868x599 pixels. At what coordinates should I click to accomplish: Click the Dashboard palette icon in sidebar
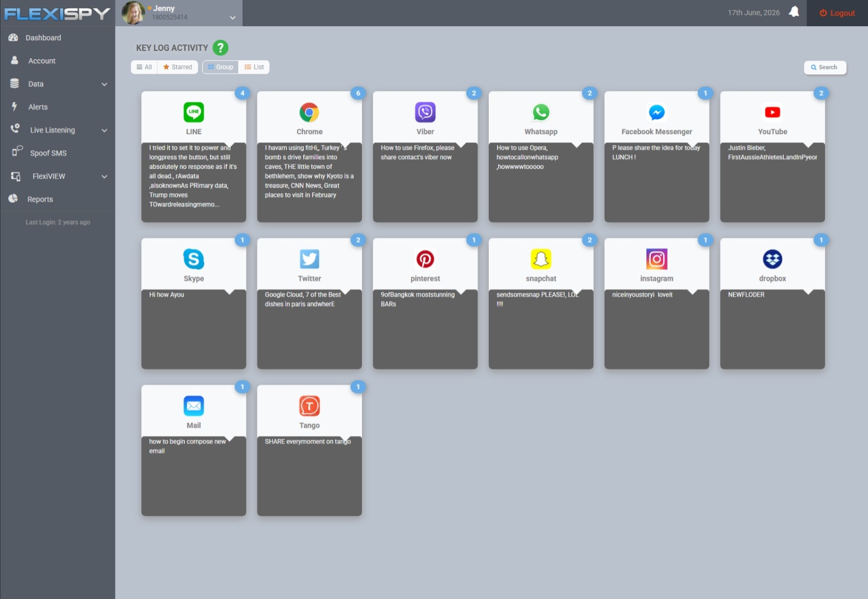coord(13,37)
